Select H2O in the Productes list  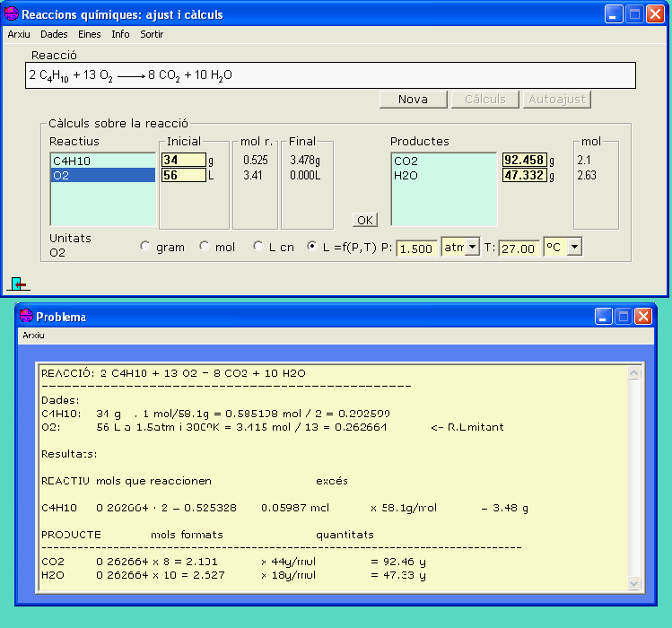click(444, 175)
